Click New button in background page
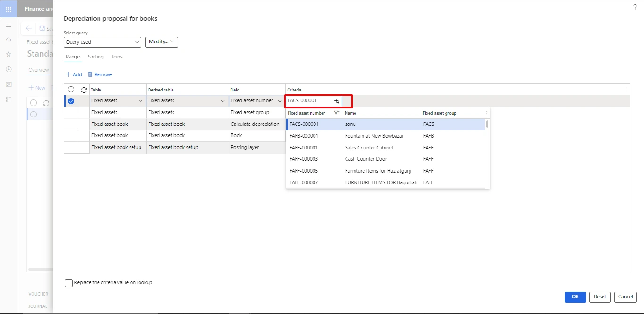The width and height of the screenshot is (644, 314). point(37,88)
